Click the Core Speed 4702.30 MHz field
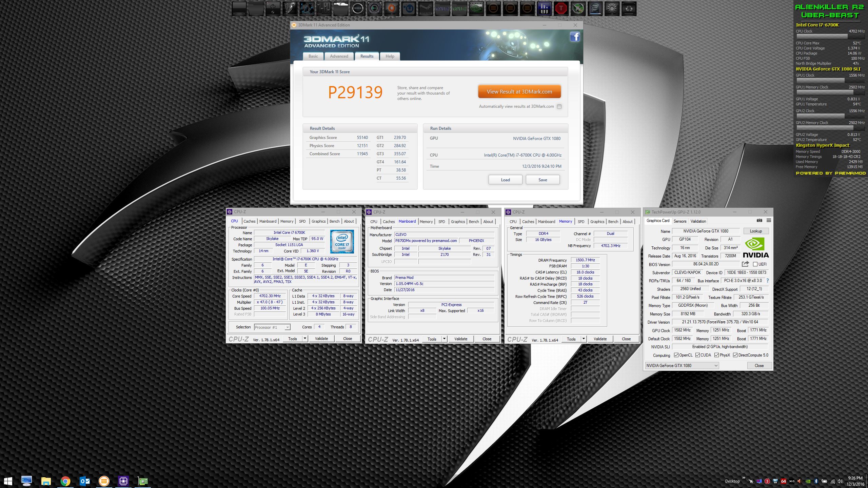868x488 pixels. pos(270,296)
